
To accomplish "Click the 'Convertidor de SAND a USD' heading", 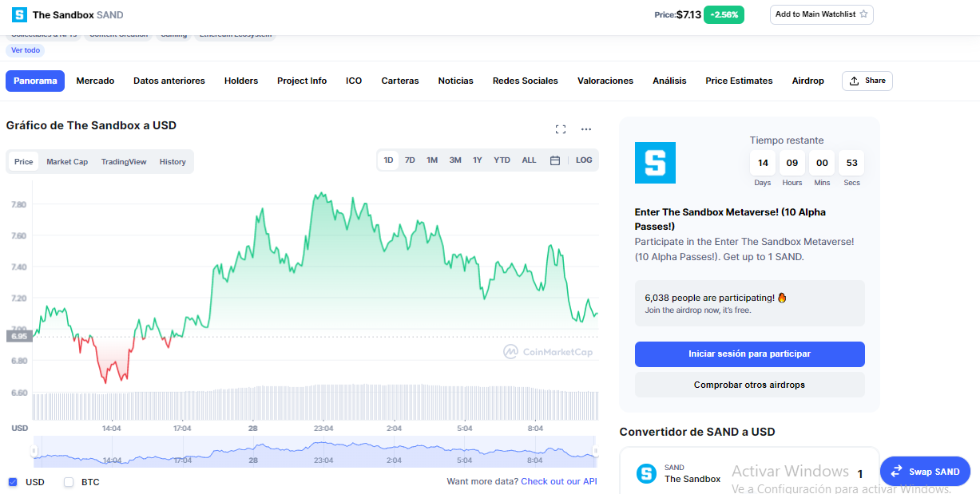I will 697,432.
